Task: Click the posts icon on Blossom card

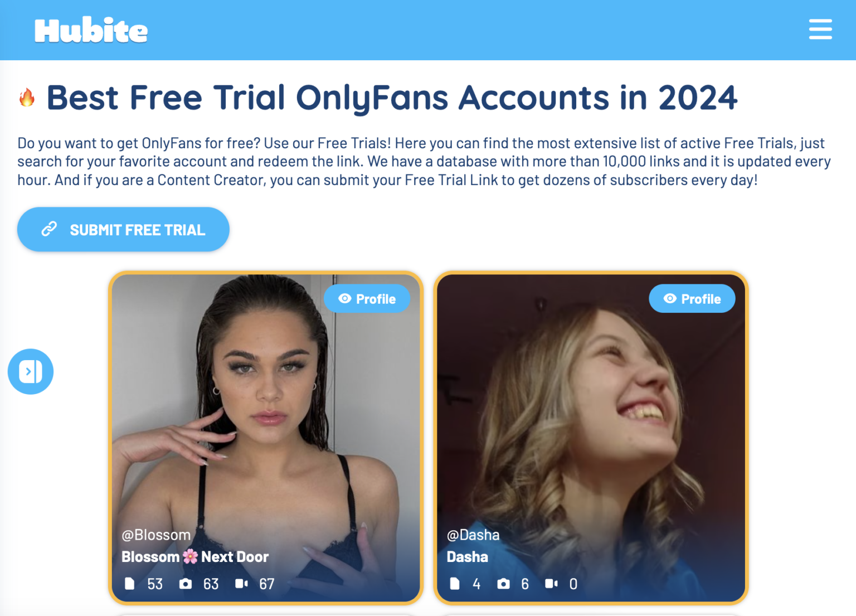Action: [130, 584]
